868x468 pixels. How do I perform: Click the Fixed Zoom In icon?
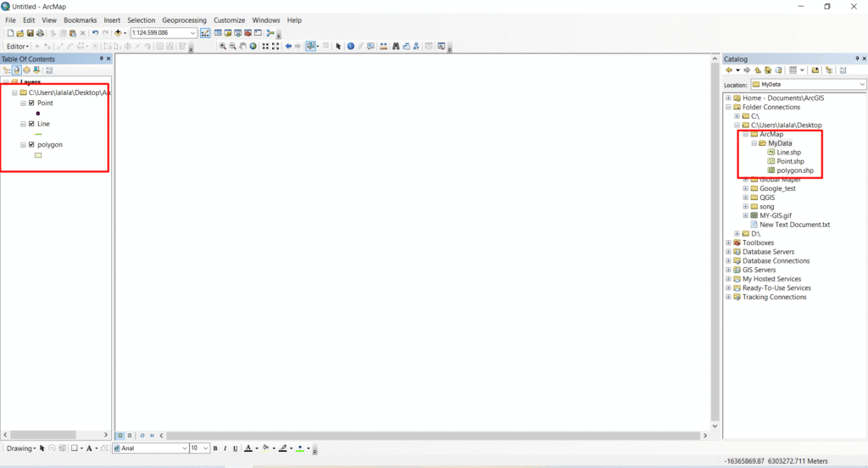click(265, 47)
